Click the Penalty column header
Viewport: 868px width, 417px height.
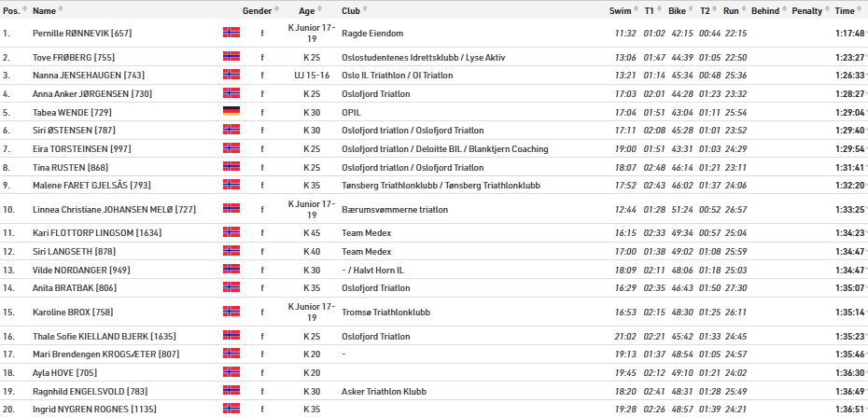pos(807,11)
